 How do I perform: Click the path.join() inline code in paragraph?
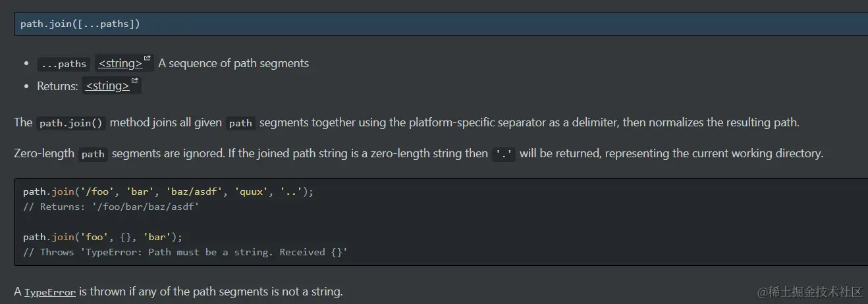point(70,123)
